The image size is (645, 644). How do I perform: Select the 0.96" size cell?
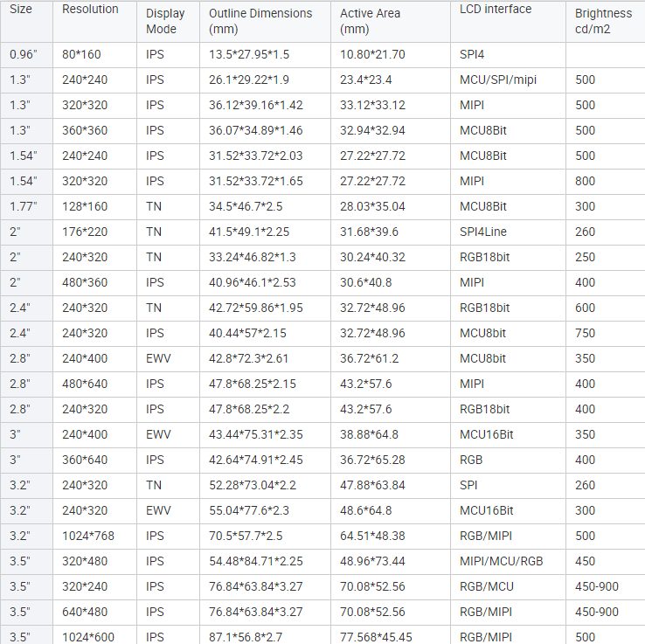[x=25, y=54]
